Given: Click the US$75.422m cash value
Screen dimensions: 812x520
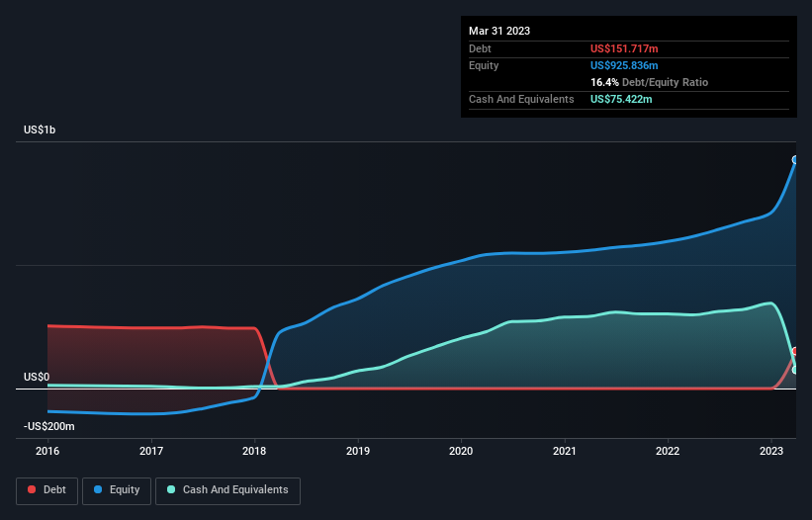Looking at the screenshot, I should pos(621,99).
